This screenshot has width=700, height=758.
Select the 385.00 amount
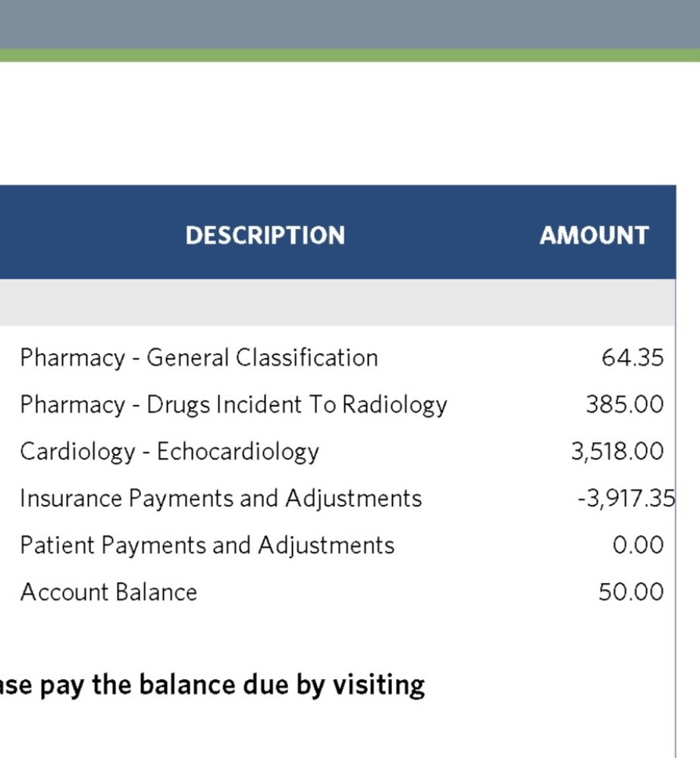624,405
